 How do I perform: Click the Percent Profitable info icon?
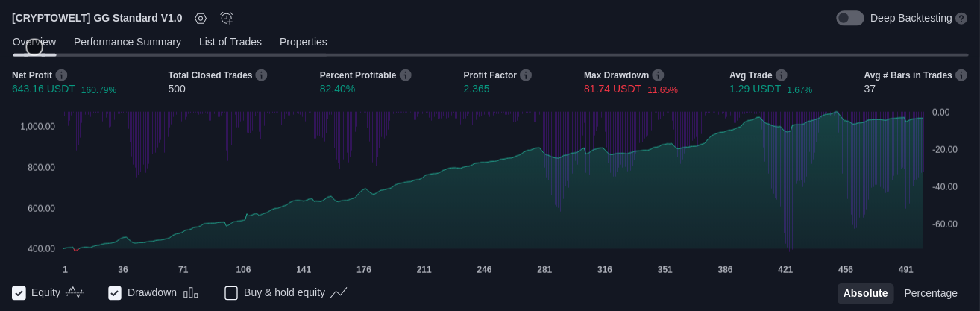click(405, 75)
